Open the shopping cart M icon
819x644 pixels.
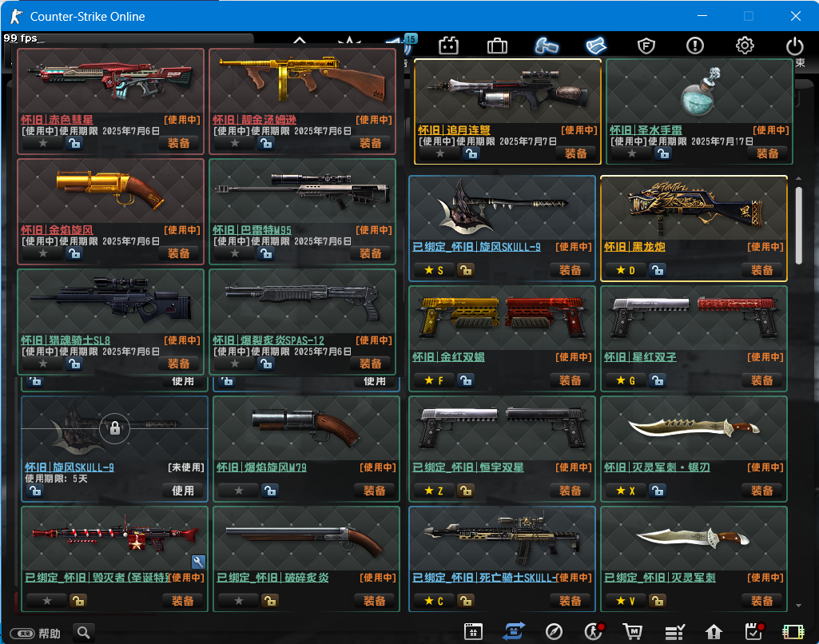click(x=633, y=631)
